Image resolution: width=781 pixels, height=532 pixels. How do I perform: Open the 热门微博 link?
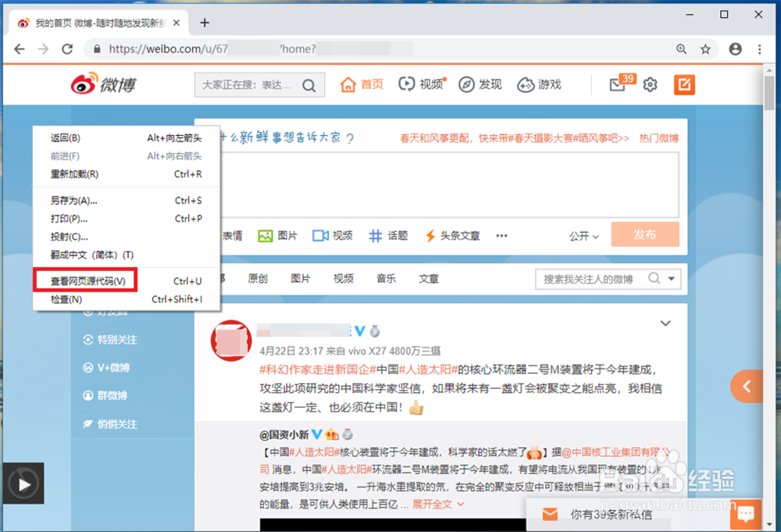[660, 137]
